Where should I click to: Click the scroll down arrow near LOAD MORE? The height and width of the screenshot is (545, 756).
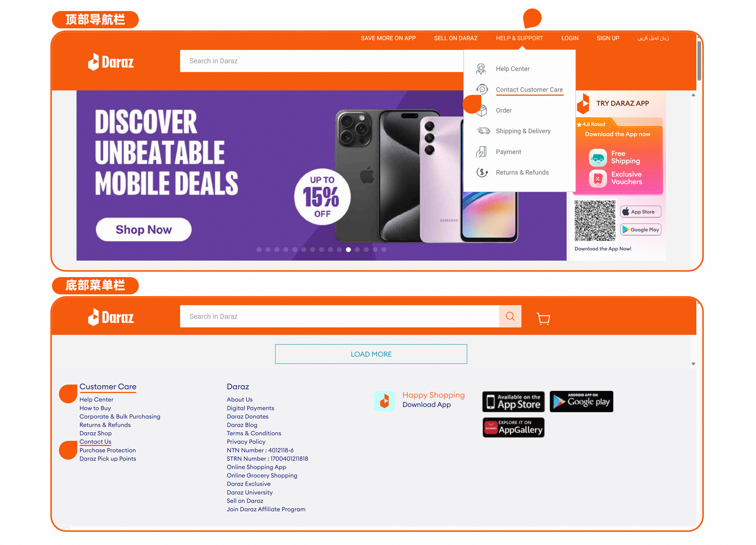pyautogui.click(x=693, y=364)
